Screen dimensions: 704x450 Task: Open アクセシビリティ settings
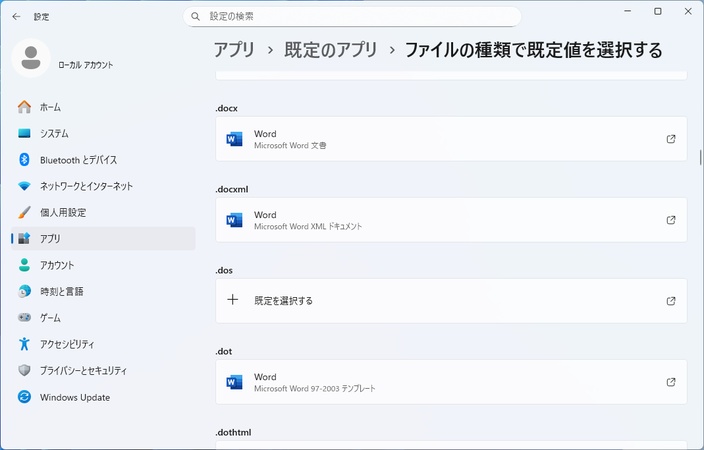103,344
